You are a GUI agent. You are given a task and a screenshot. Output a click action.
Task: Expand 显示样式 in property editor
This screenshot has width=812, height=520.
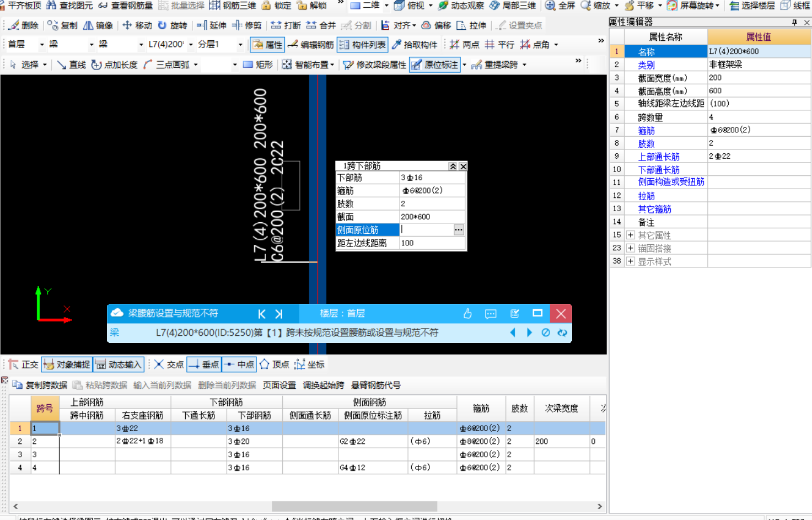[x=630, y=261]
